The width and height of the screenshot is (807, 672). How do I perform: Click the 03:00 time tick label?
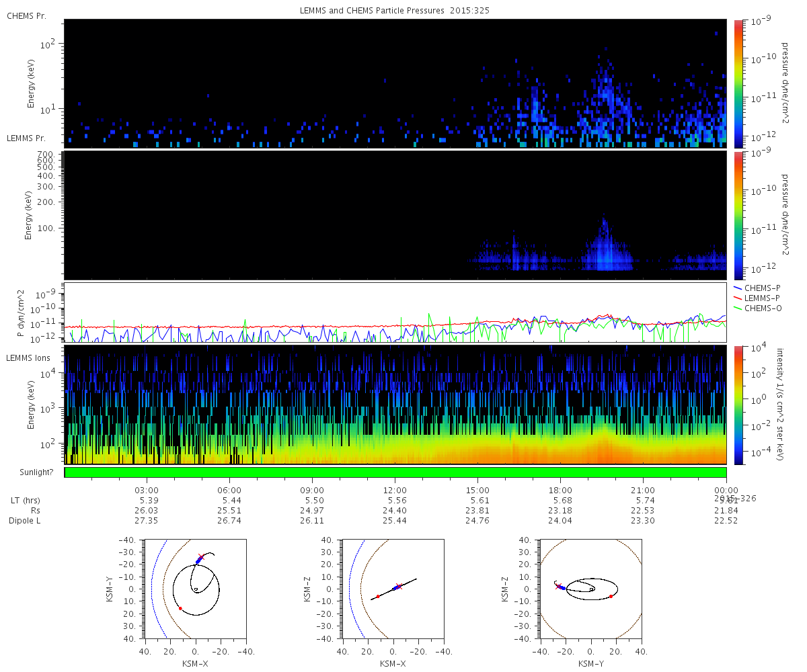pos(147,490)
